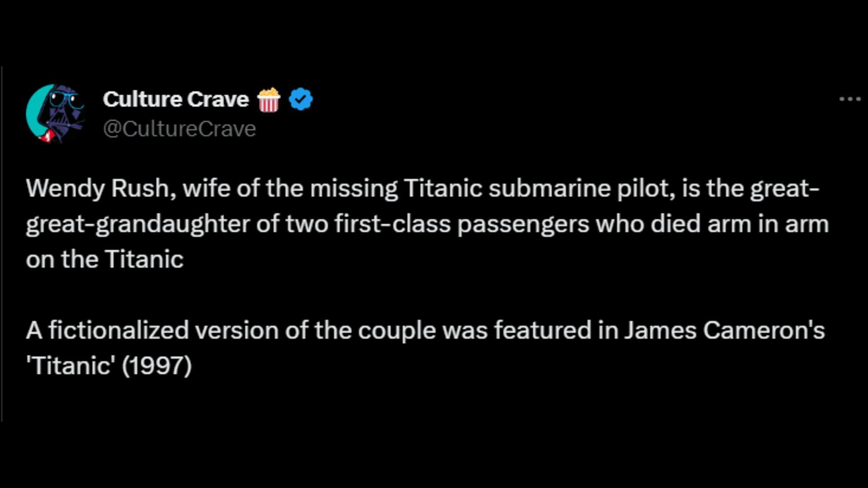Click the blue verified checkmark badge
The width and height of the screenshot is (868, 488).
click(x=301, y=99)
